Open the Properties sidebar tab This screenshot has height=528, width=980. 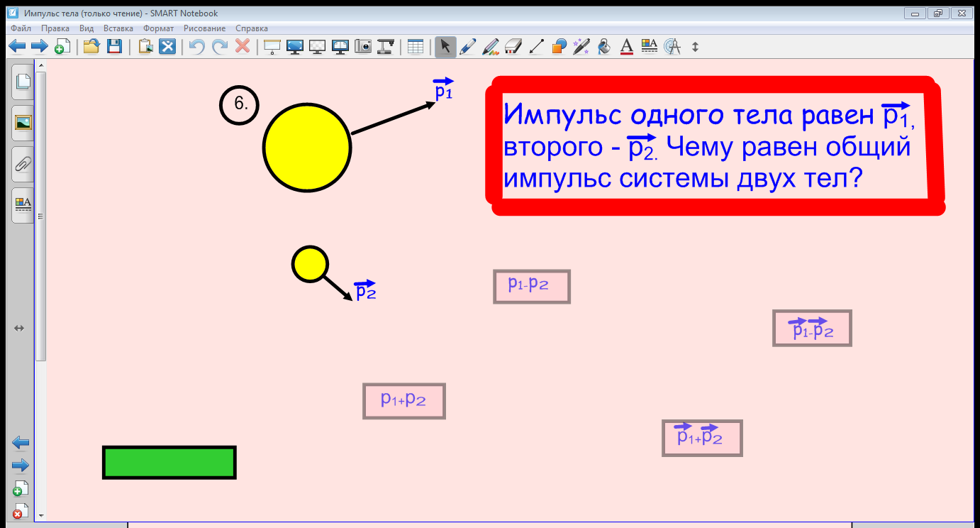coord(23,205)
